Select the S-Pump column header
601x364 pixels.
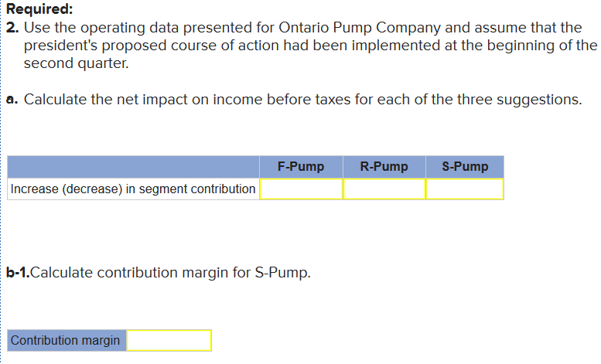pos(465,167)
